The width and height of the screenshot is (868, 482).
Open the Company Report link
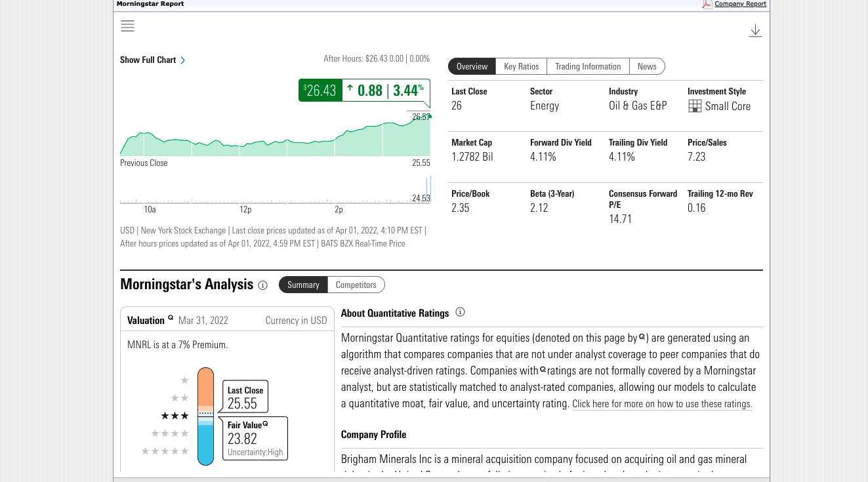point(740,4)
